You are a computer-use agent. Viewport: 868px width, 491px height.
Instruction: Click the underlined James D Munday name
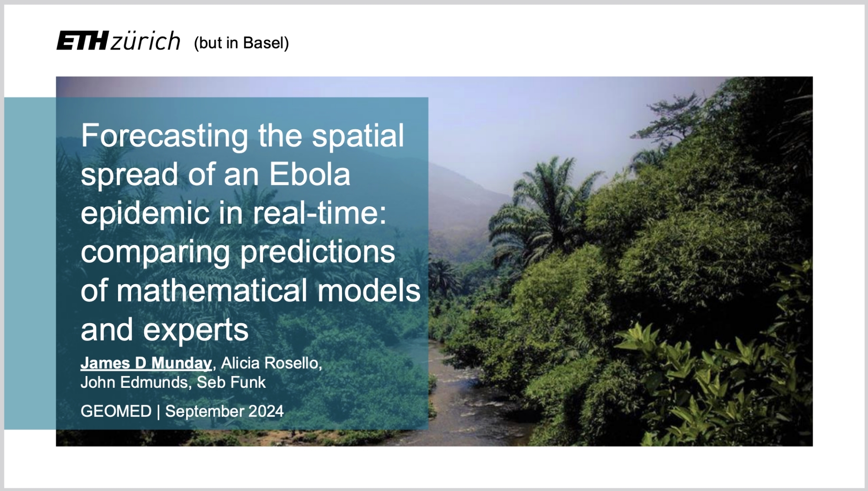click(146, 363)
